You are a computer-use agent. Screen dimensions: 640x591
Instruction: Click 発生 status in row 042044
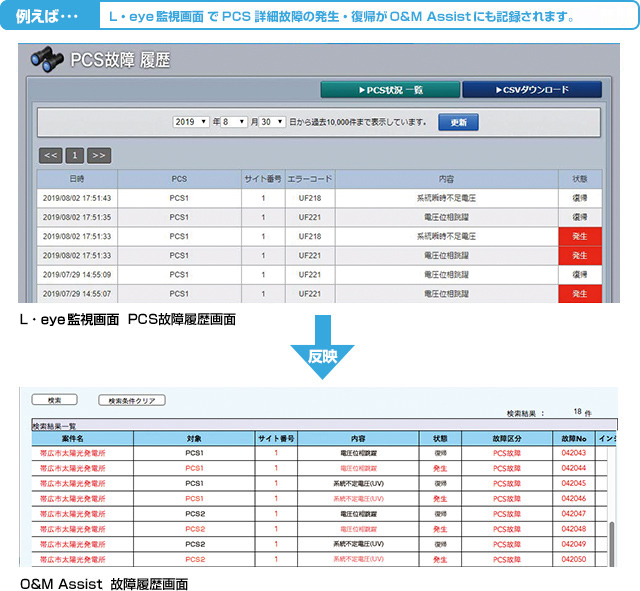(x=440, y=469)
